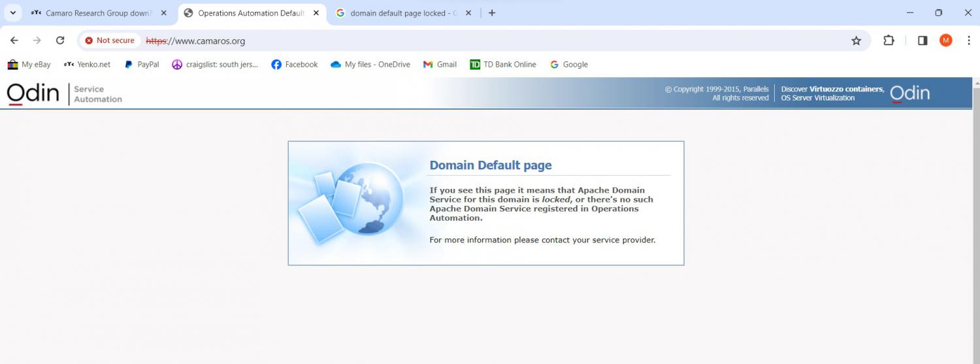Open the Chrome profile avatar M

click(945, 41)
